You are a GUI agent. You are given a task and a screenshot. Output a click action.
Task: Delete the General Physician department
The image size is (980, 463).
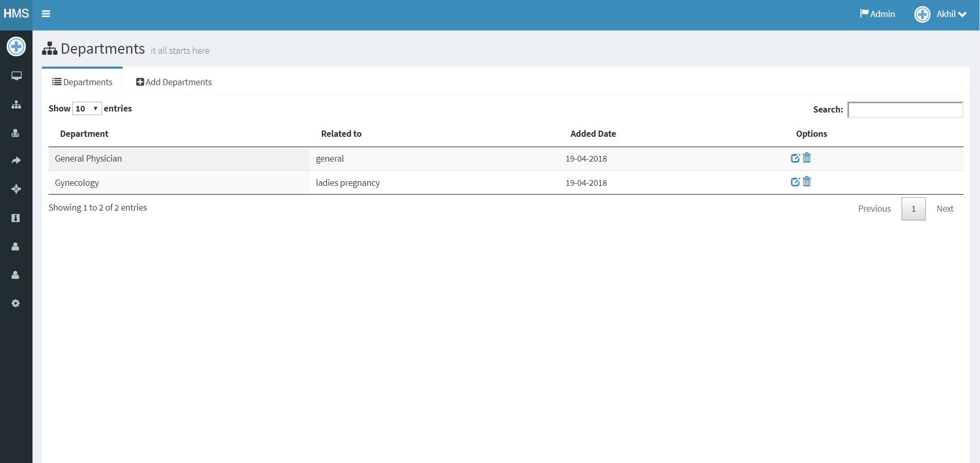click(x=807, y=158)
